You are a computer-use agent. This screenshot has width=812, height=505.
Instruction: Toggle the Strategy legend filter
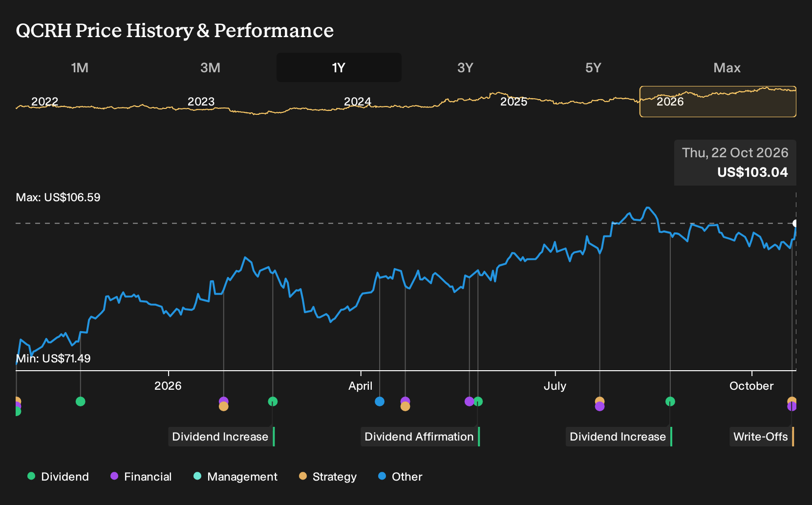click(328, 477)
